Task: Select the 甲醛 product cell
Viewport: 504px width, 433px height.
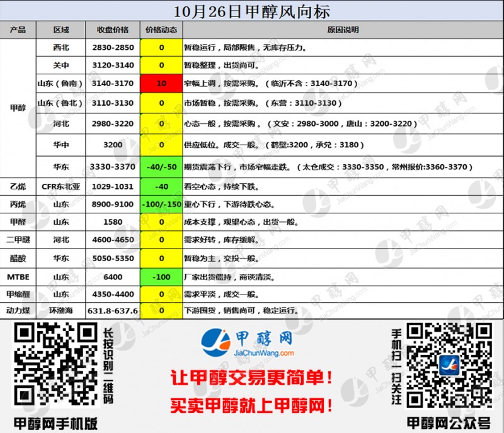Action: coord(18,222)
